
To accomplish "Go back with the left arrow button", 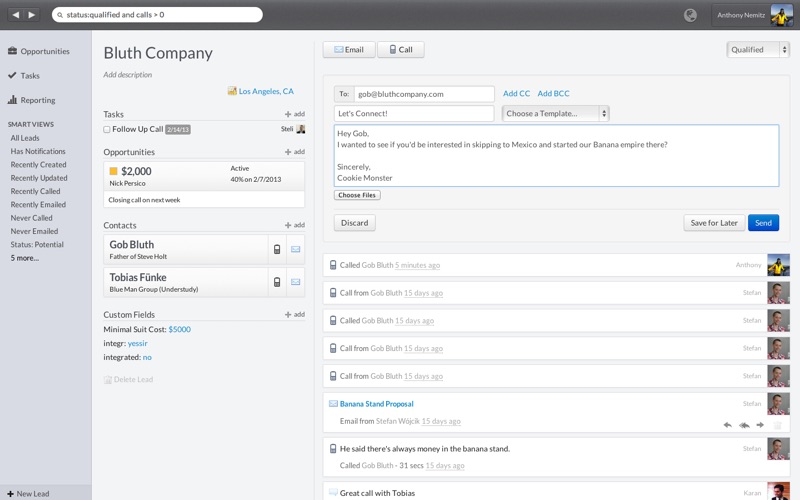I will click(16, 15).
